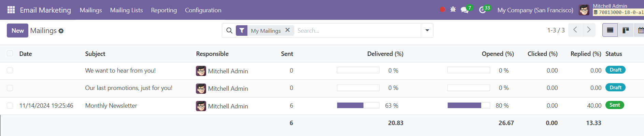Open the company switcher My Company (San Francisco)
The height and width of the screenshot is (136, 644).
[x=535, y=10]
